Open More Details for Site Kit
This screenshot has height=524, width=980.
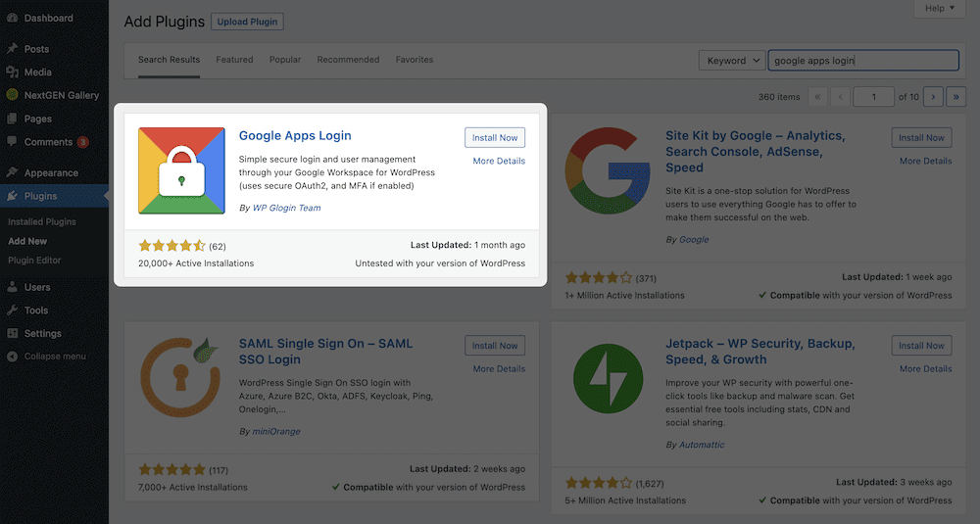(926, 162)
